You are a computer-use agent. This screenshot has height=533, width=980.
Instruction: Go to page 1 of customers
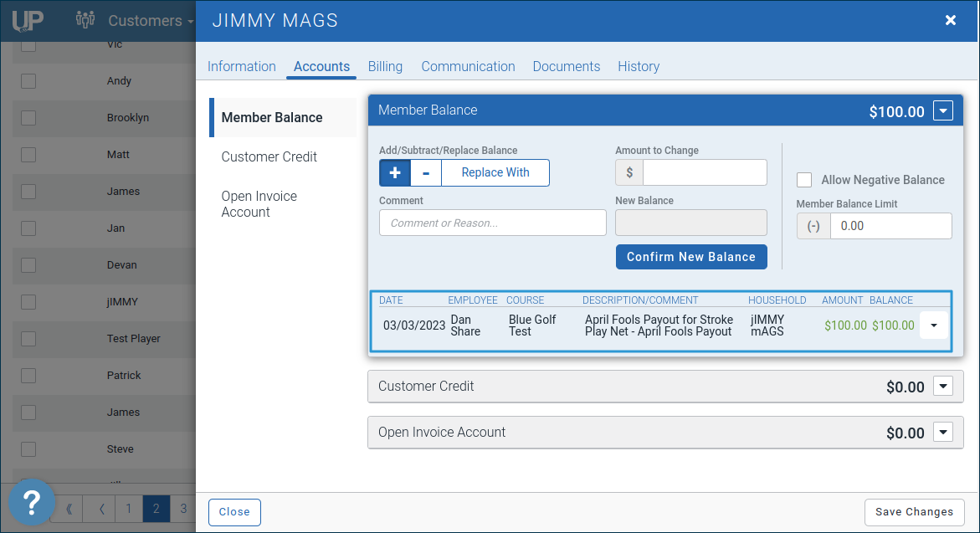129,509
